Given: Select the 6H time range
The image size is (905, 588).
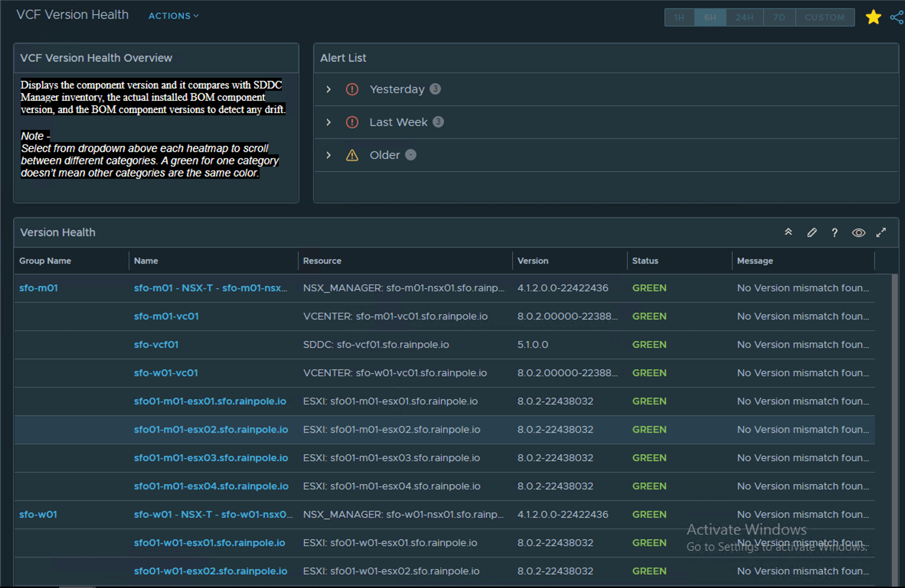Looking at the screenshot, I should pos(710,17).
